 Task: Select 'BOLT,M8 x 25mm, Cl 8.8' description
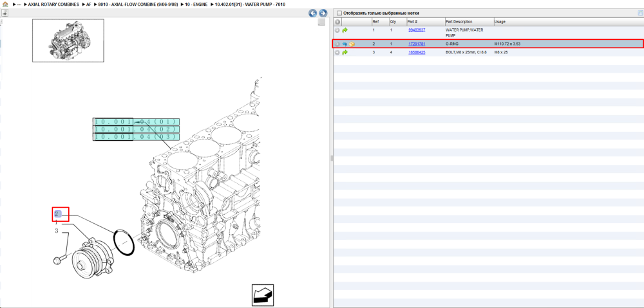click(466, 53)
